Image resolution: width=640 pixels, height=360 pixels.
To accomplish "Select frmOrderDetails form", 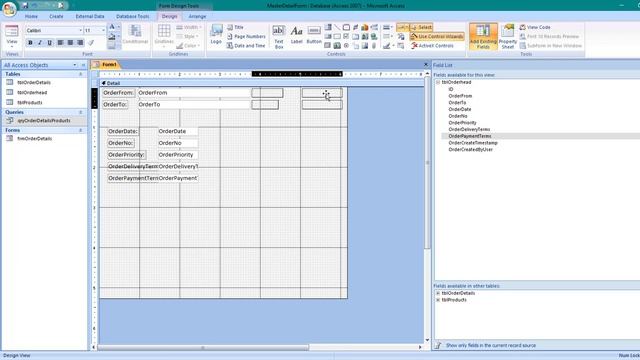I will coord(34,139).
